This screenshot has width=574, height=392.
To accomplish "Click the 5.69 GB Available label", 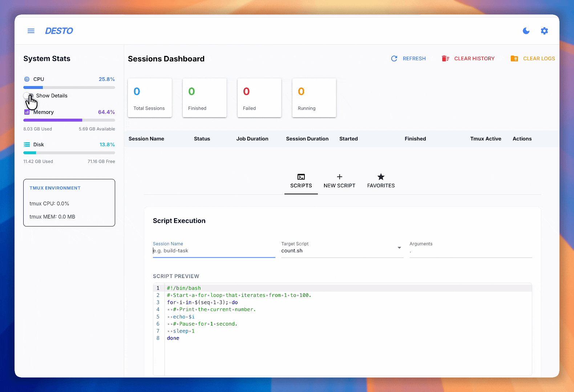I will (x=97, y=129).
